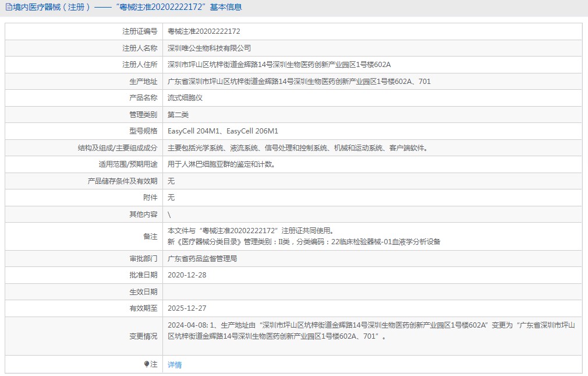Select 用于人淋巴细胞亚群的鉴定和计数 text
The image size is (588, 376).
[222, 164]
